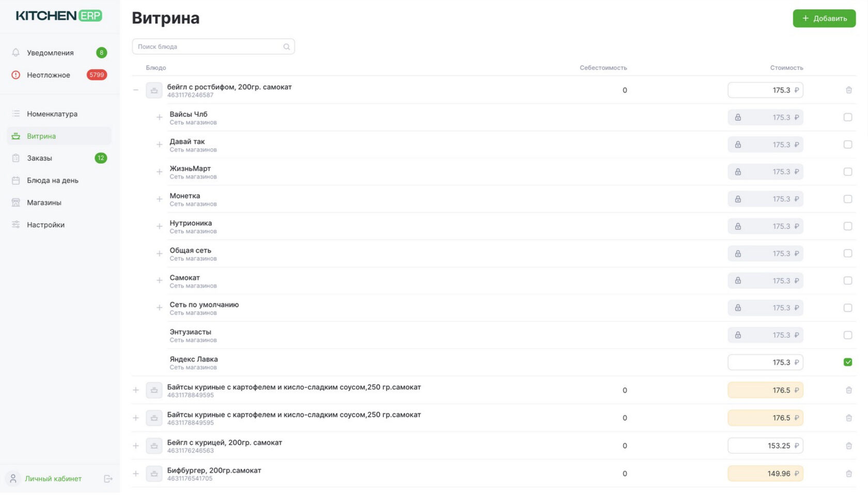Screen dimensions: 868x495
Task: Click the search magnifier icon in the dish search
Action: tap(286, 47)
